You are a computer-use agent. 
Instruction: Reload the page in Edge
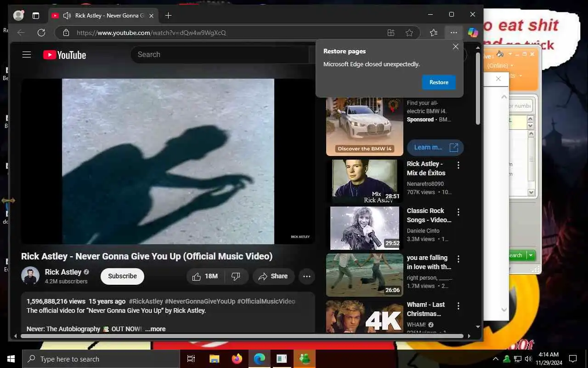pyautogui.click(x=41, y=33)
